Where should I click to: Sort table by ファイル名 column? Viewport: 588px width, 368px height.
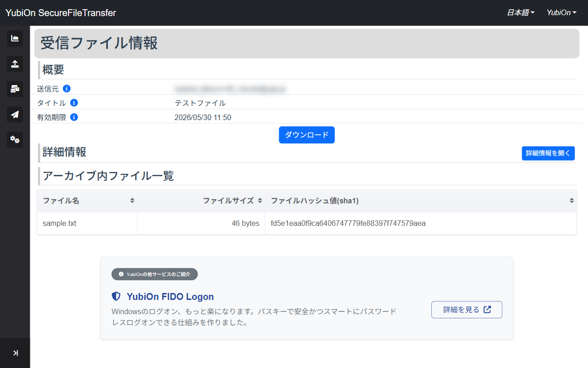tap(87, 201)
